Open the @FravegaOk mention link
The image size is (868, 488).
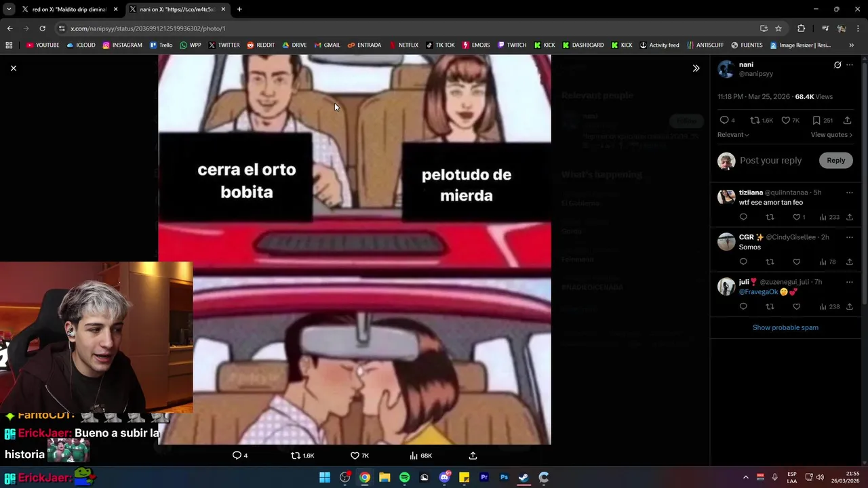758,292
